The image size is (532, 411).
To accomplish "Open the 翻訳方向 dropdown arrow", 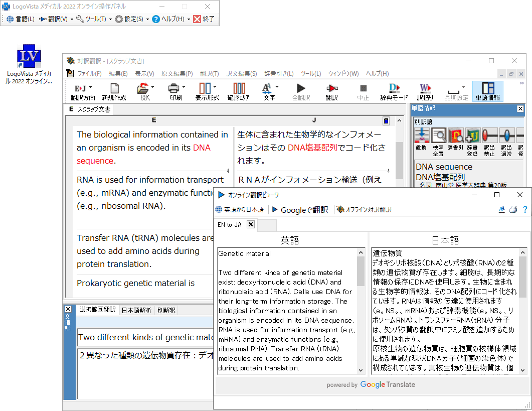I will click(91, 87).
